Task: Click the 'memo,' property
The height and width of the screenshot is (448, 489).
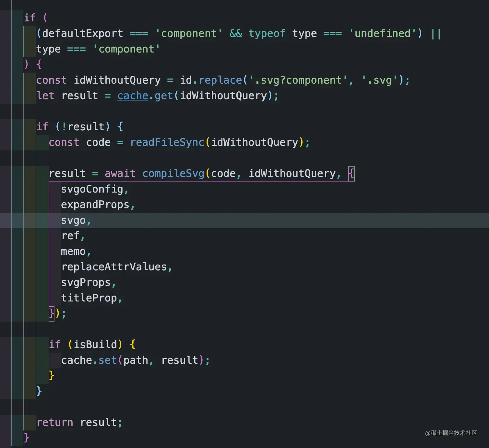Action: 76,251
